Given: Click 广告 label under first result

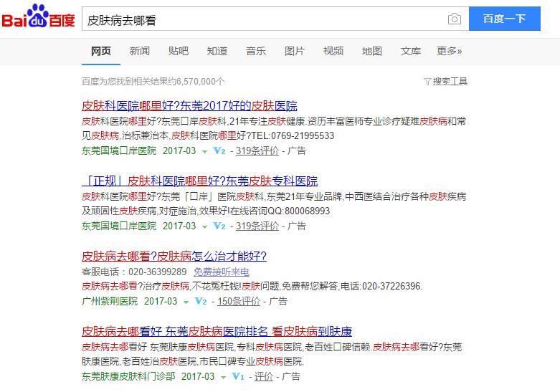Looking at the screenshot, I should [296, 150].
